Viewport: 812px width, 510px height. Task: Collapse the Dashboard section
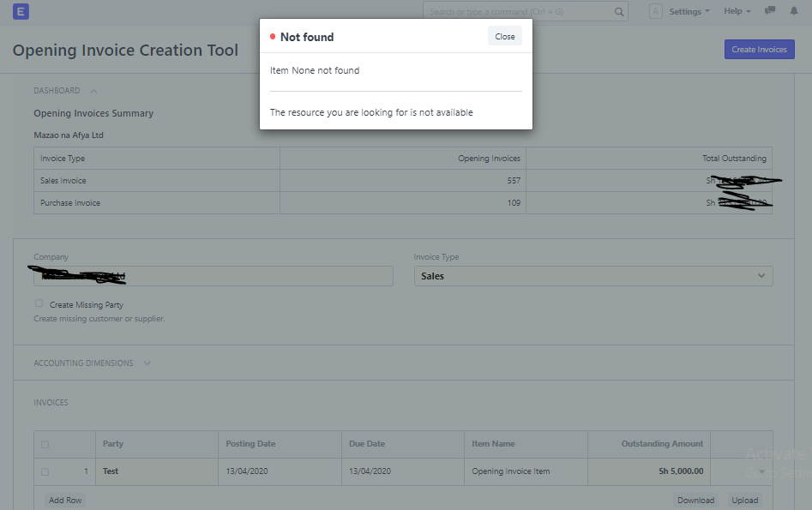(93, 91)
